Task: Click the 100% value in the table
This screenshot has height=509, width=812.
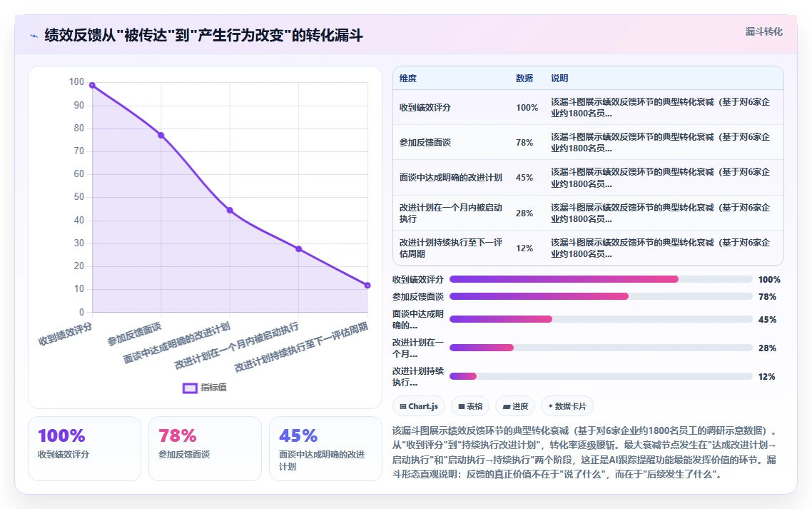Action: click(527, 107)
